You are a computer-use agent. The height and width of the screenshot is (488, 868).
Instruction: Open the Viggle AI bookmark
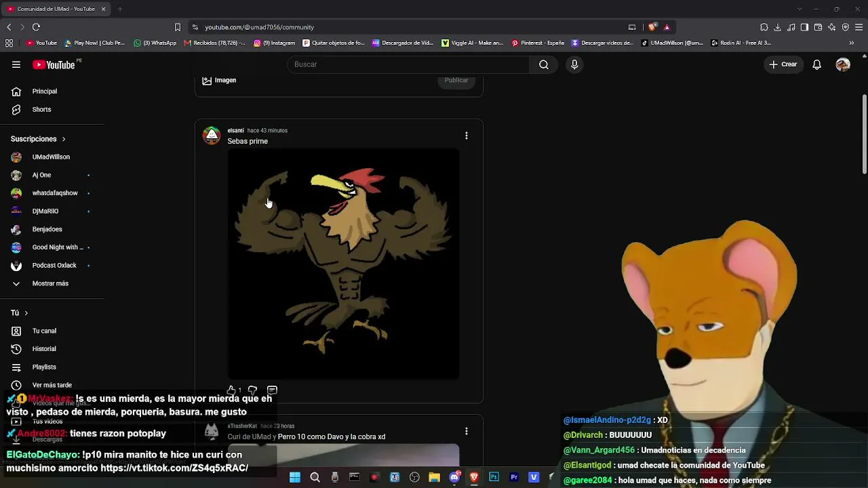pyautogui.click(x=472, y=43)
